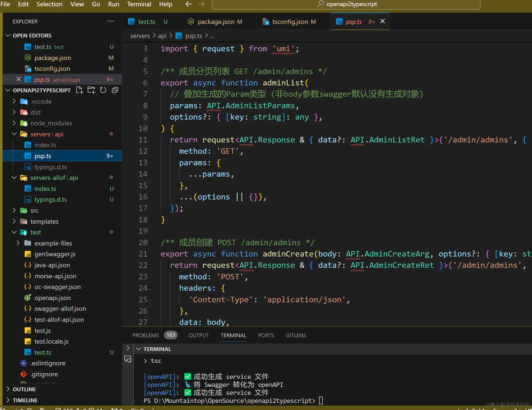Open the Selection menu

pos(49,4)
